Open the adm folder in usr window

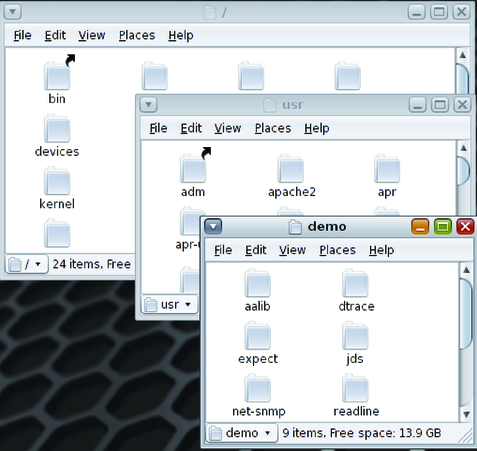pos(193,168)
